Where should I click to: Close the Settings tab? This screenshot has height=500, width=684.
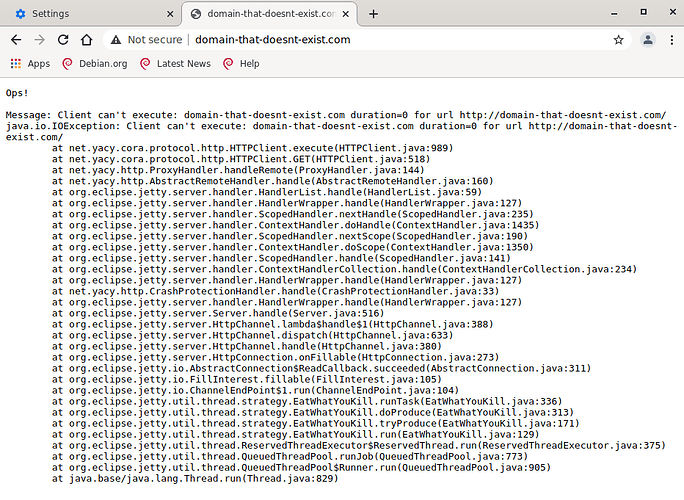click(170, 14)
